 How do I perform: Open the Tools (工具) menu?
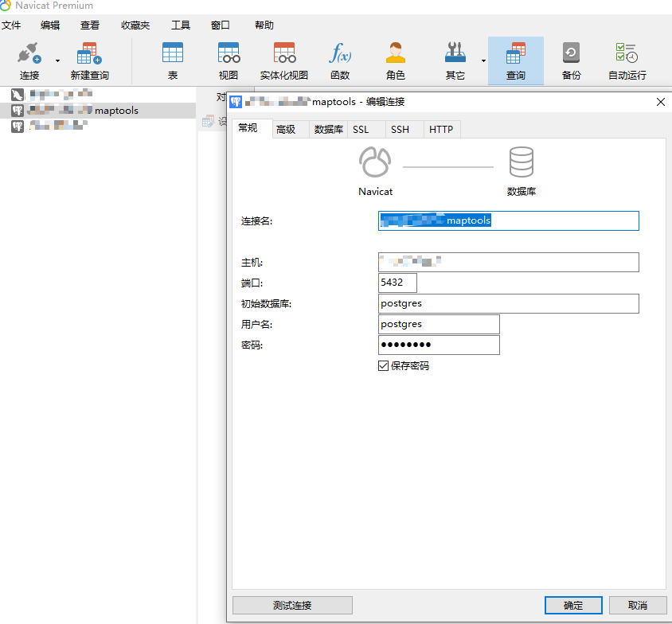click(181, 25)
